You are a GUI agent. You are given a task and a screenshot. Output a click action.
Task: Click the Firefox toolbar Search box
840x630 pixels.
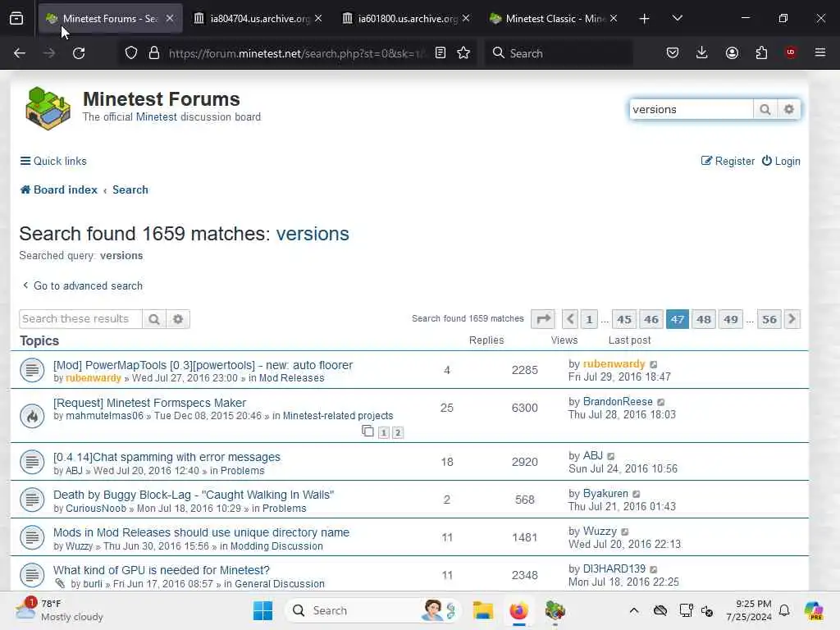pyautogui.click(x=559, y=53)
